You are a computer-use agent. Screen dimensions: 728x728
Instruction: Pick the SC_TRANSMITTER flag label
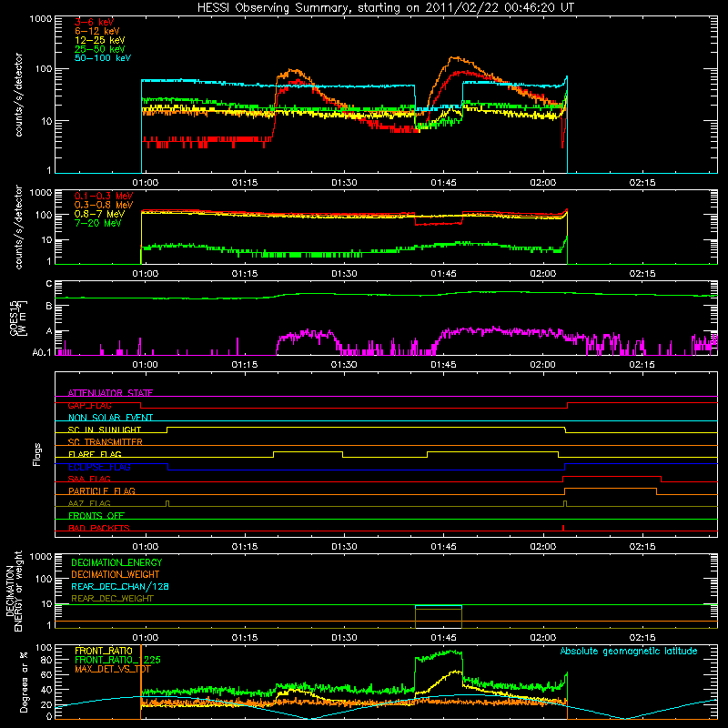tap(105, 442)
